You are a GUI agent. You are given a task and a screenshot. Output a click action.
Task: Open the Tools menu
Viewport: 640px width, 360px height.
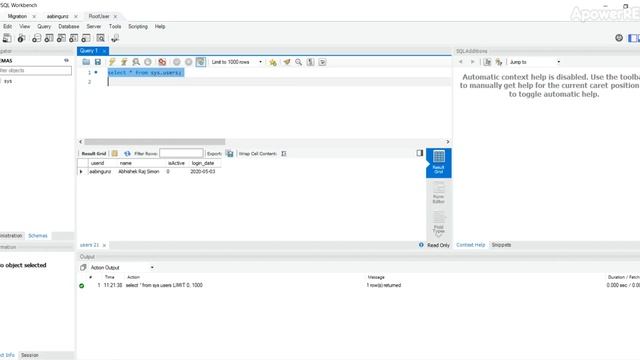point(115,27)
